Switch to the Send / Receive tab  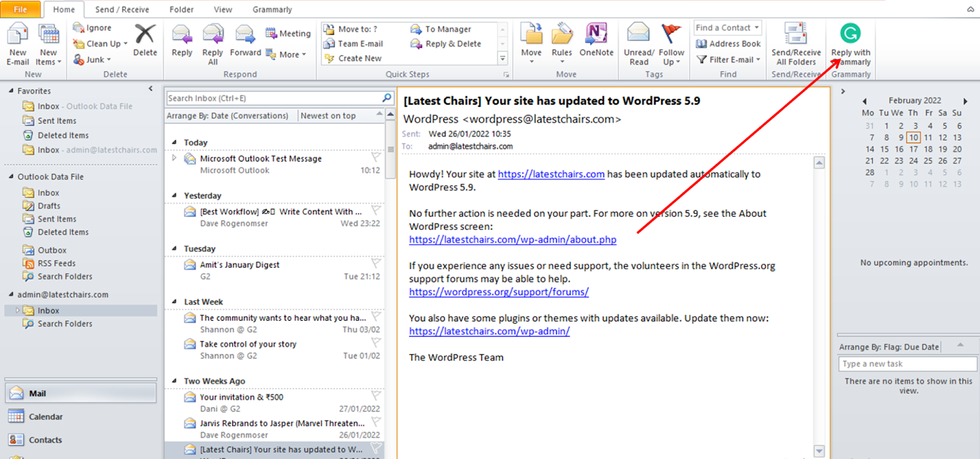[x=122, y=9]
